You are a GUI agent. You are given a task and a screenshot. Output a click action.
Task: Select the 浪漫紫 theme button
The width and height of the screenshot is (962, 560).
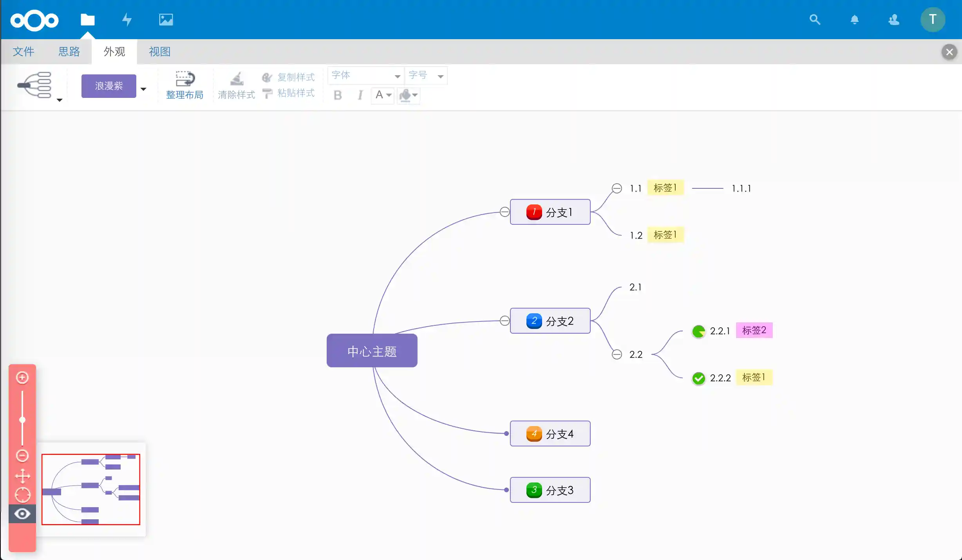[x=108, y=86]
